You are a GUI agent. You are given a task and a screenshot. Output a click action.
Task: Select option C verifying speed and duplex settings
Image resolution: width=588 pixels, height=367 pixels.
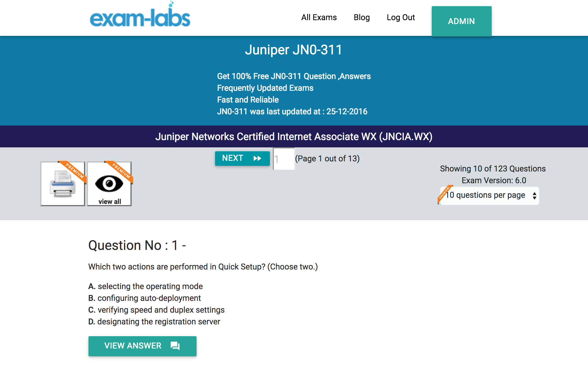tap(157, 310)
